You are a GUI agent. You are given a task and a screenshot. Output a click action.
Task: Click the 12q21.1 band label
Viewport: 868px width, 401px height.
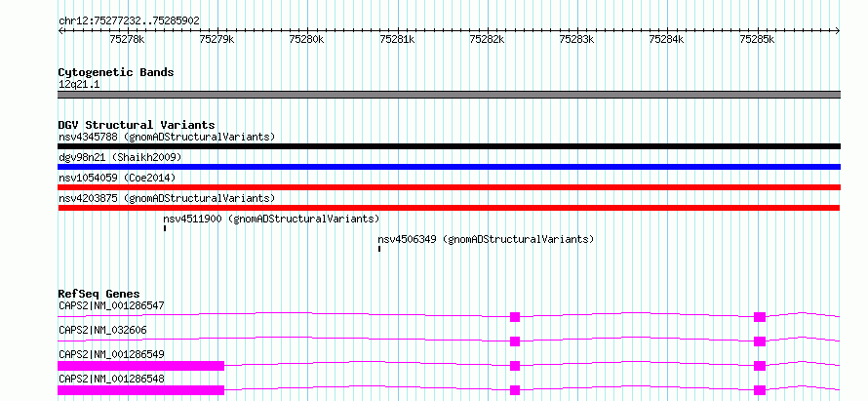pyautogui.click(x=79, y=85)
